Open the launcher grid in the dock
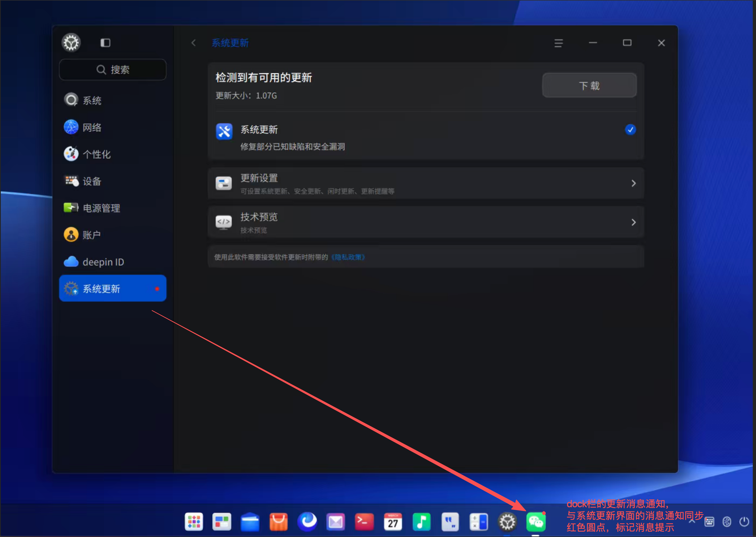 [x=194, y=522]
